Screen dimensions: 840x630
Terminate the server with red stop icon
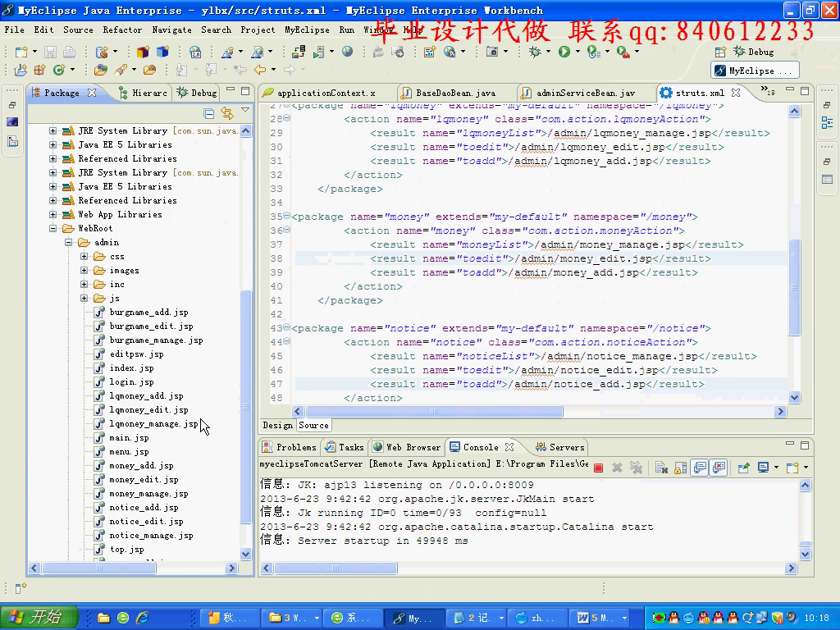(x=599, y=468)
